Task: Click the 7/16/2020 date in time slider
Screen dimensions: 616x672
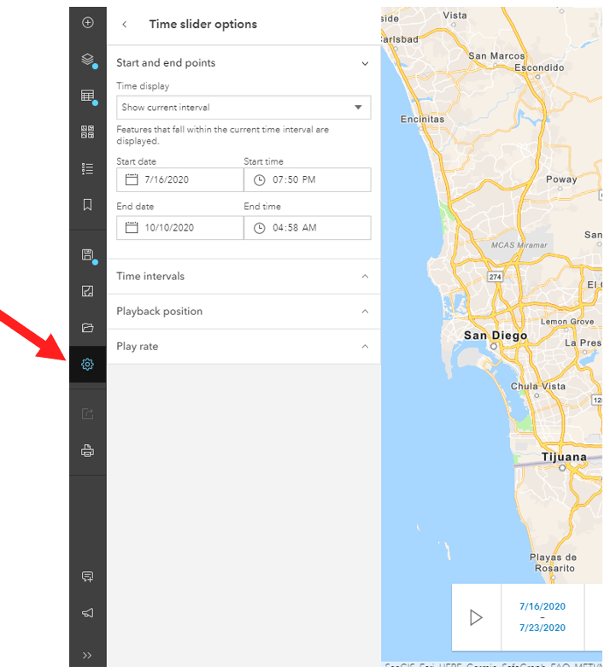Action: [x=543, y=606]
